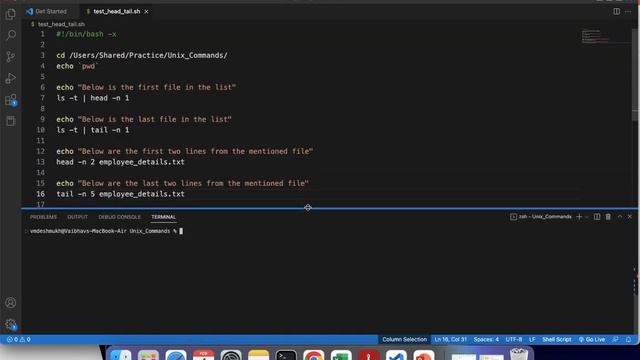Viewport: 640px width, 360px height.
Task: Open Google Chrome from the Dock
Action: tap(313, 355)
